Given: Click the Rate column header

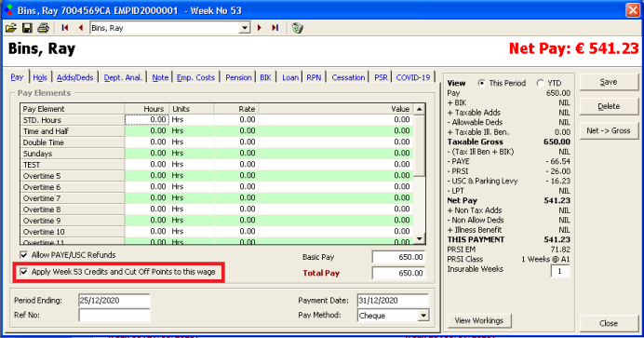Looking at the screenshot, I should pos(236,109).
